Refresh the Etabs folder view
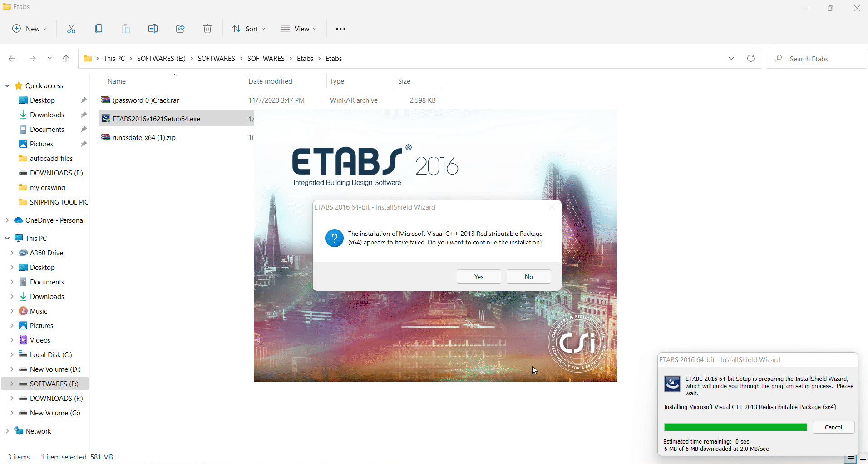 751,58
